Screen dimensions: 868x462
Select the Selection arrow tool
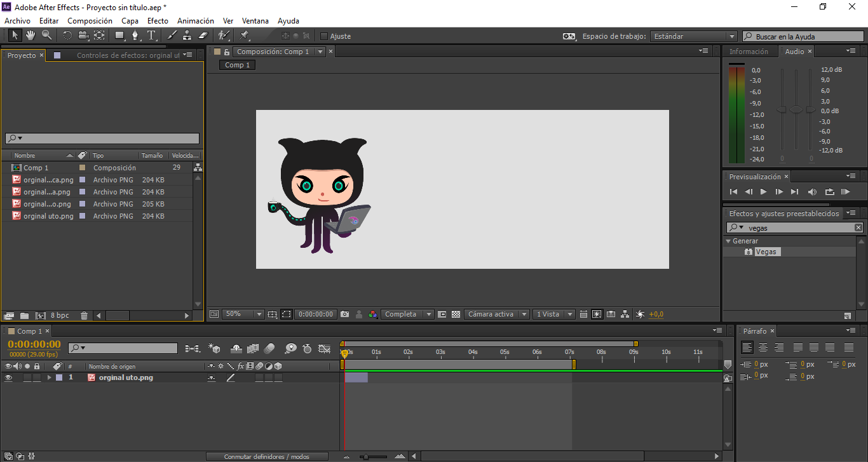point(15,36)
